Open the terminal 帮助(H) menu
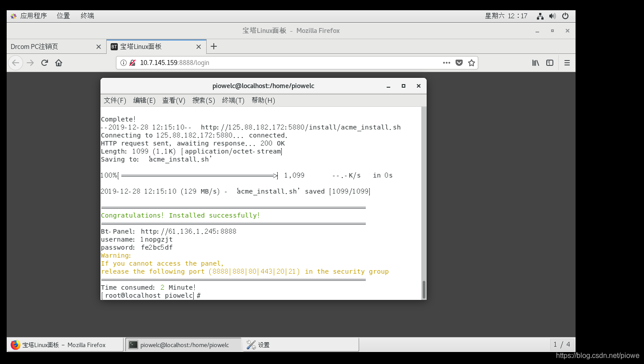The height and width of the screenshot is (364, 644). (263, 101)
